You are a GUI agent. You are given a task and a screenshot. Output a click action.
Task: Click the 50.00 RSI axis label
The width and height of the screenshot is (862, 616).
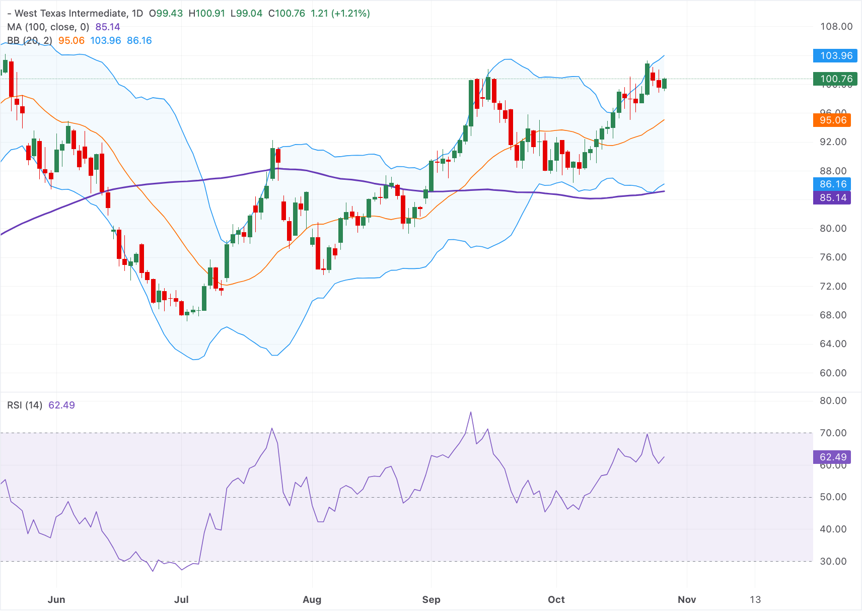coord(833,497)
